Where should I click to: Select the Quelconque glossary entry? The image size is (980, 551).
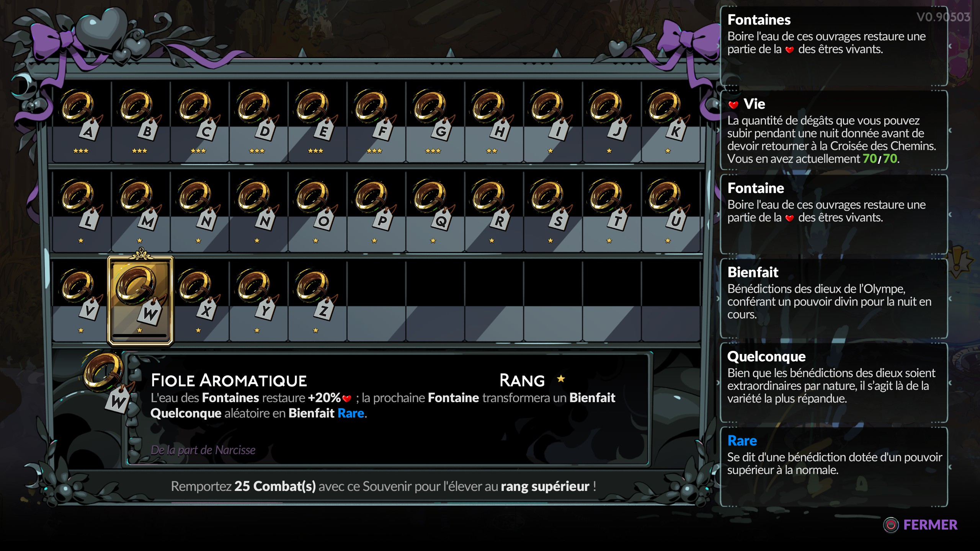[834, 383]
